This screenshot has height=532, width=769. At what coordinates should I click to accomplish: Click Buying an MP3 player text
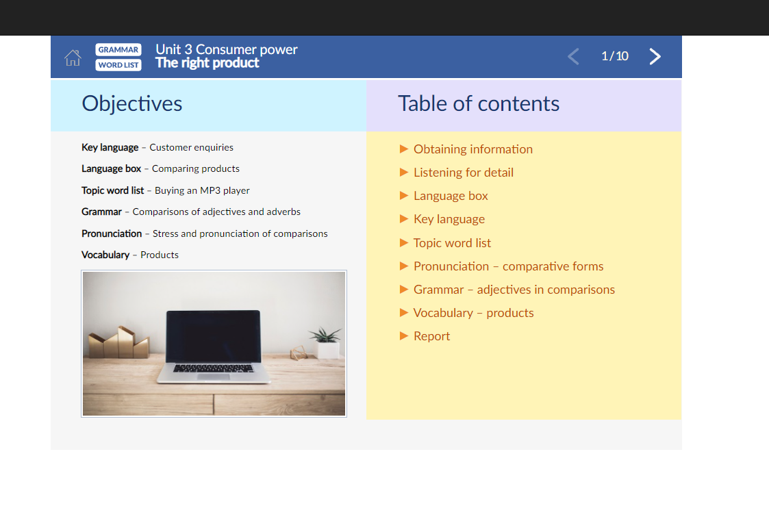tap(202, 191)
